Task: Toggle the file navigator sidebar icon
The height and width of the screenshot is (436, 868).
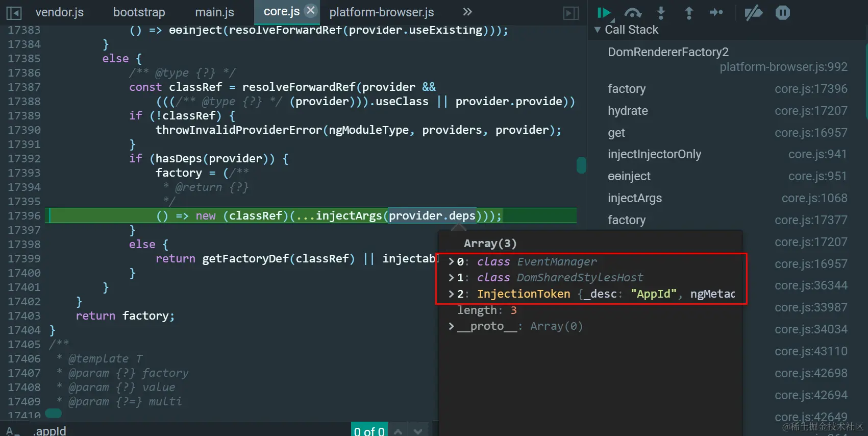Action: [x=14, y=13]
